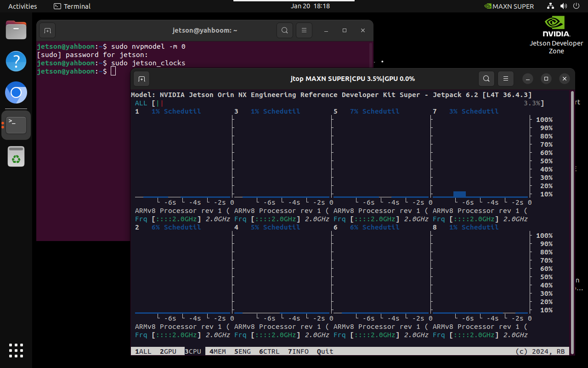Click the 3.3% overall usage value

click(x=532, y=103)
